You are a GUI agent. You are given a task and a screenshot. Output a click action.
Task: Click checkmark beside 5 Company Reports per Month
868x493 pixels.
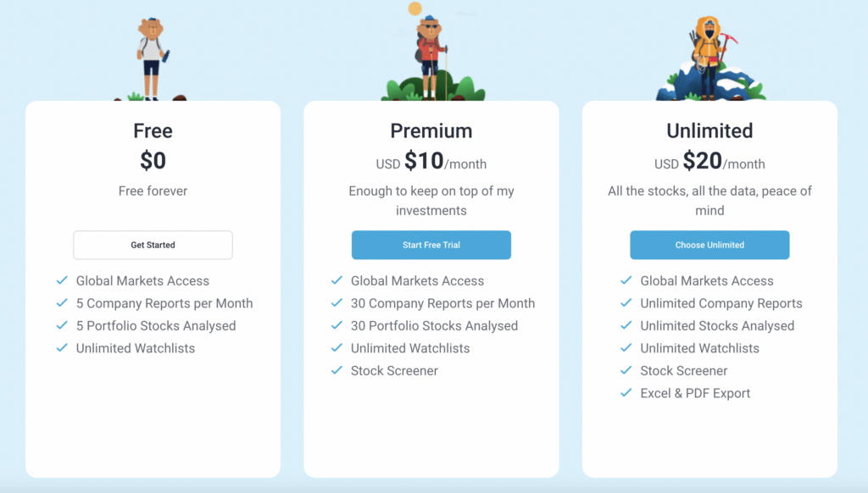(x=62, y=303)
